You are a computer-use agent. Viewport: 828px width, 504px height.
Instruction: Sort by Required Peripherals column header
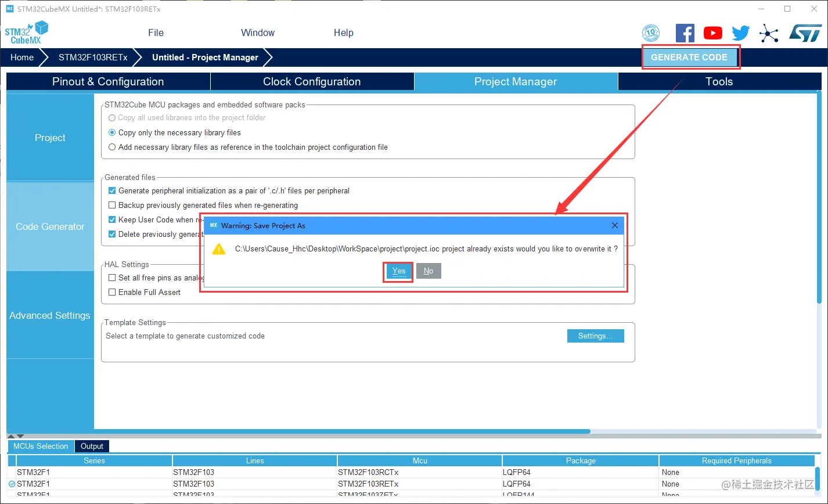point(736,460)
